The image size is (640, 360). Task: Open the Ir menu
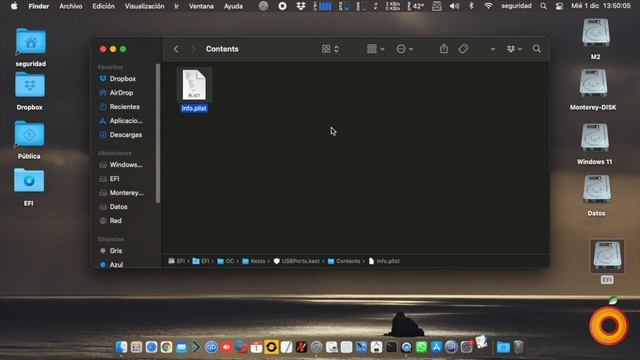[177, 6]
